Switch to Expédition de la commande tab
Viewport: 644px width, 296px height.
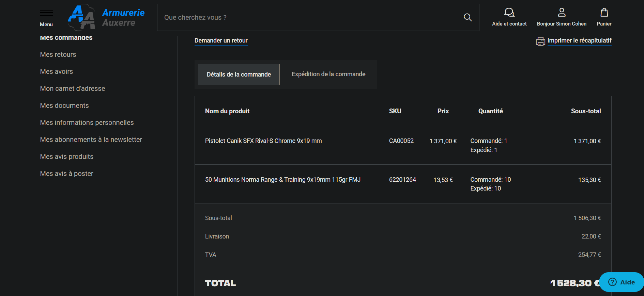[328, 74]
